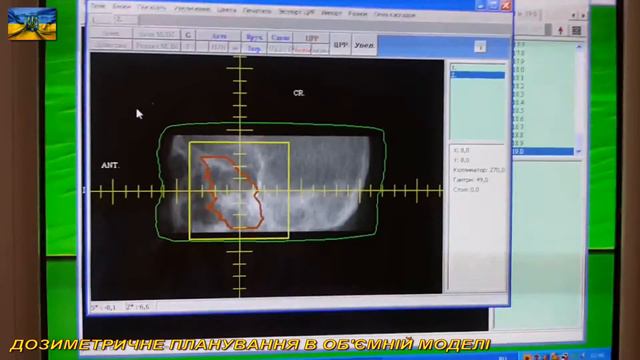Click the Коллиматор: 270,0 value
The height and width of the screenshot is (360, 640).
click(479, 170)
